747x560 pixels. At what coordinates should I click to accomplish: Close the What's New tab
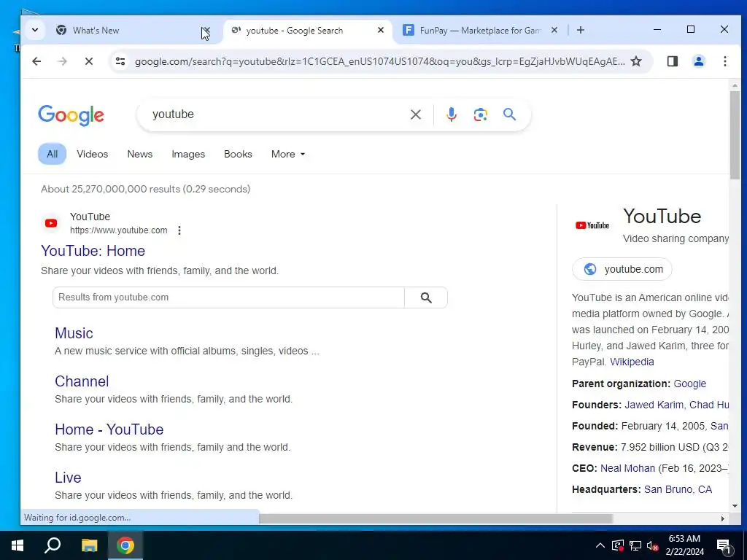[206, 30]
